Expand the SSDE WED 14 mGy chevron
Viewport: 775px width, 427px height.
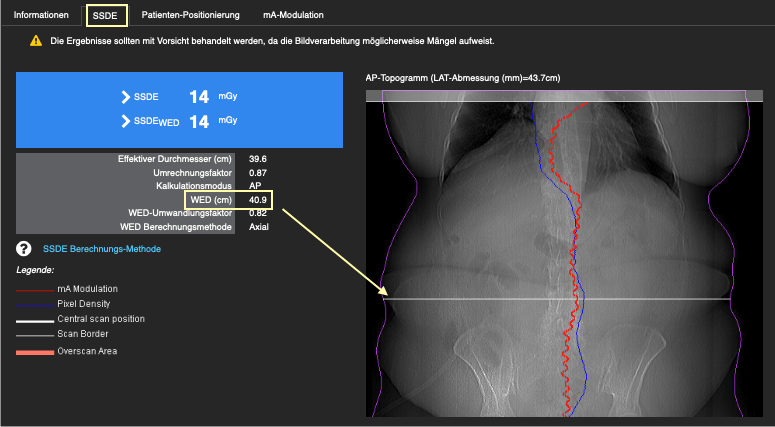(126, 121)
